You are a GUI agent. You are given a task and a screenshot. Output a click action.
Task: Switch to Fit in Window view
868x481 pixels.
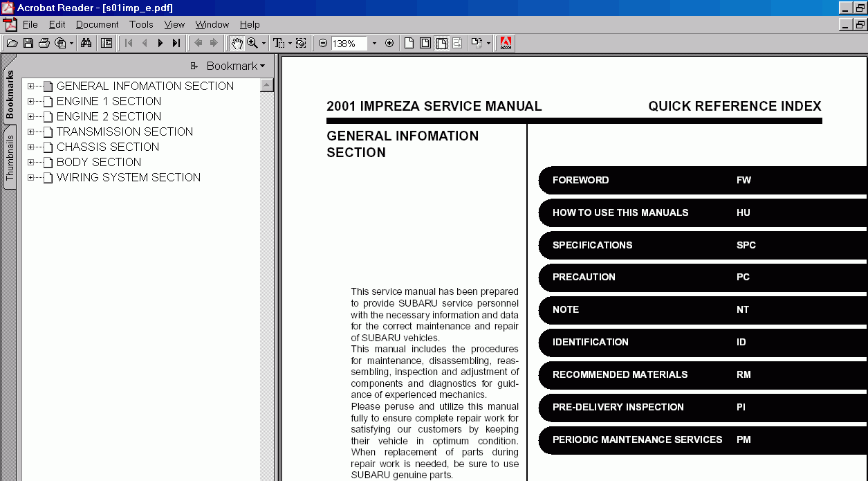click(425, 43)
